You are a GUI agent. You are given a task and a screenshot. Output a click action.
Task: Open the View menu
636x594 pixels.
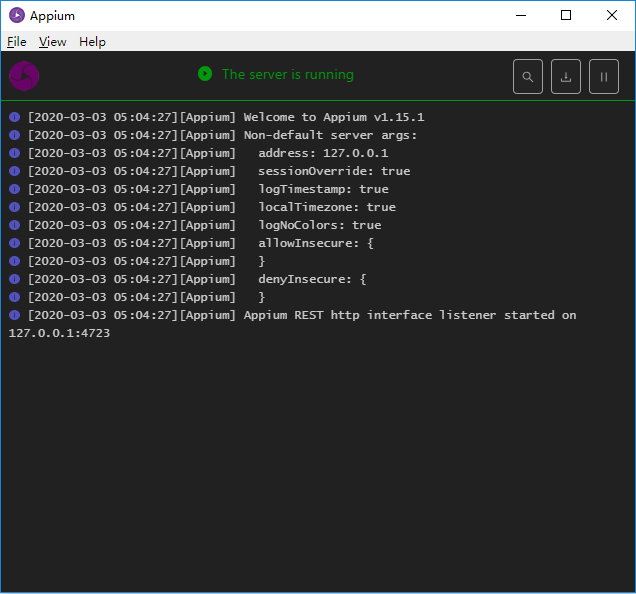click(52, 41)
